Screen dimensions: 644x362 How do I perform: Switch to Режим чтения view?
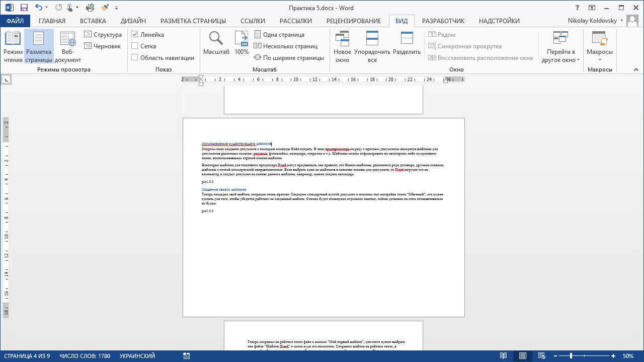(x=13, y=47)
